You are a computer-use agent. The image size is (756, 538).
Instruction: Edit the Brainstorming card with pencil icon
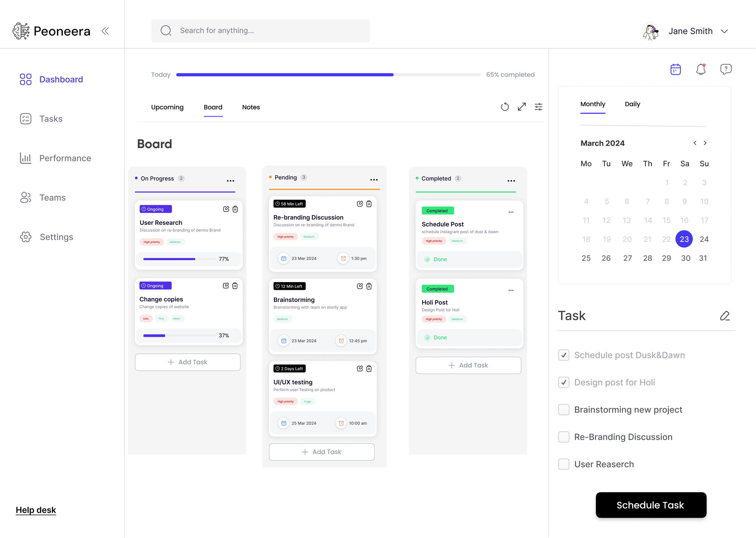[360, 286]
